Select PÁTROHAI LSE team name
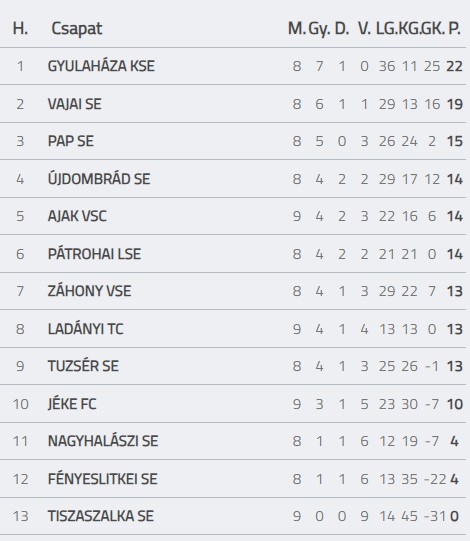The image size is (470, 541). (x=94, y=254)
